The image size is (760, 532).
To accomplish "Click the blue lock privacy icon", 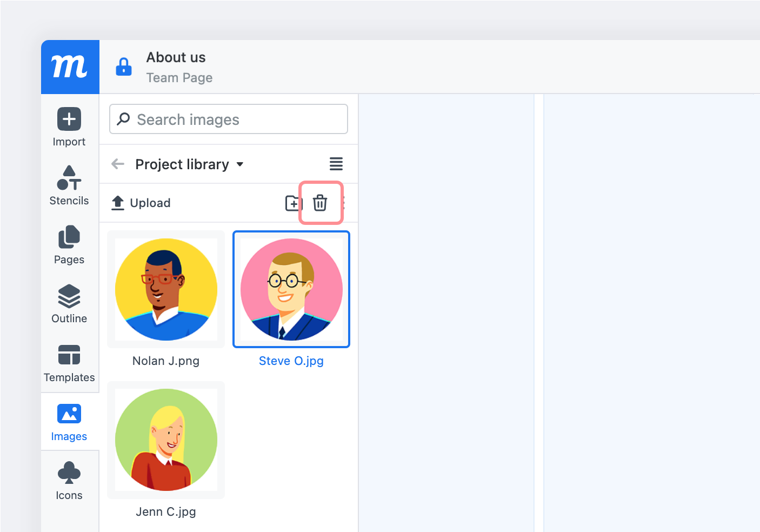I will 124,66.
